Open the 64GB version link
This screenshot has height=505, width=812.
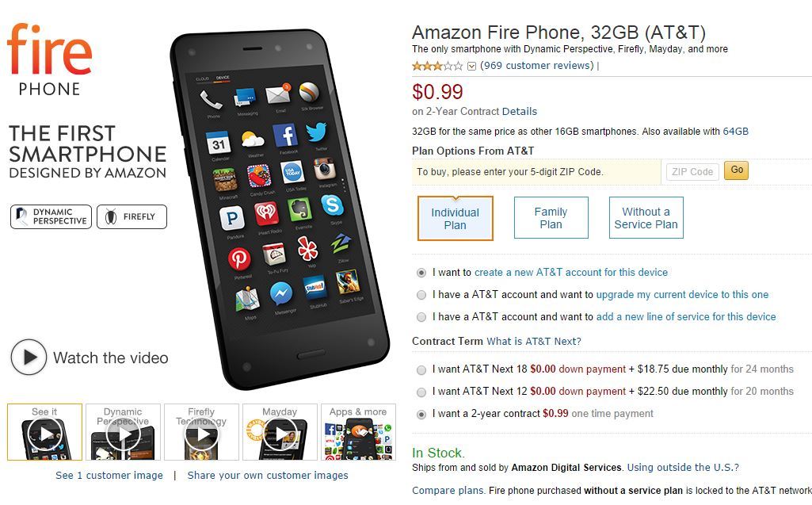pyautogui.click(x=735, y=132)
